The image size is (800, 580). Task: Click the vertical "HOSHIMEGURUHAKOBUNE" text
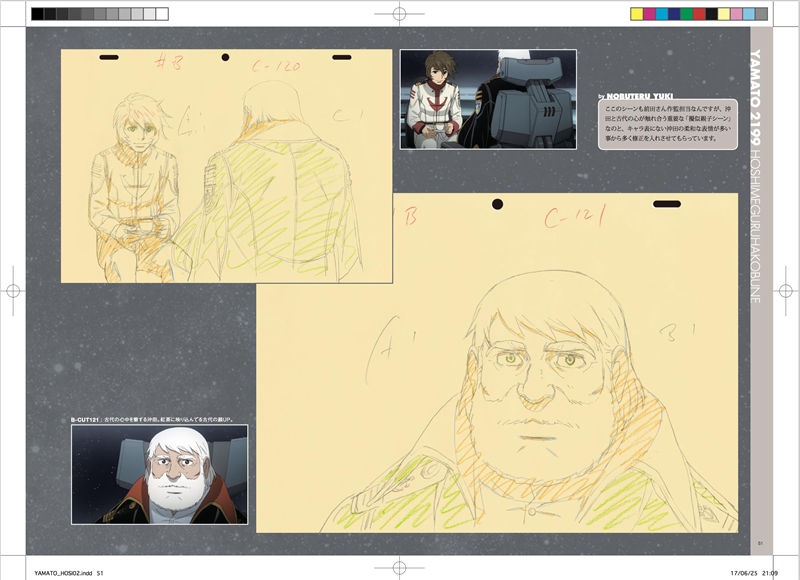pos(756,227)
